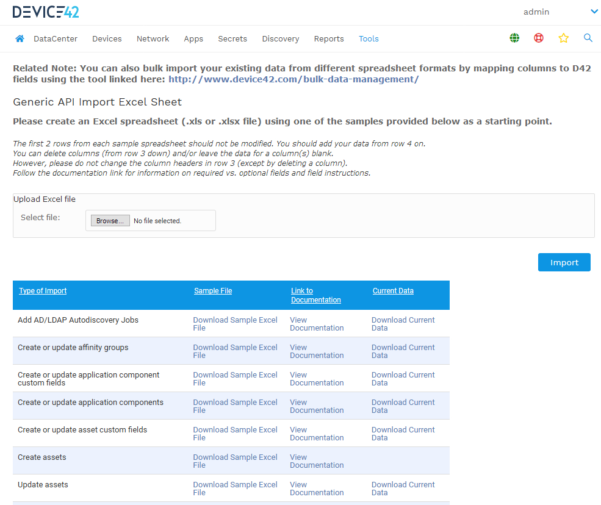Click 'Create assets' row text
Image resolution: width=601 pixels, height=505 pixels.
click(42, 457)
